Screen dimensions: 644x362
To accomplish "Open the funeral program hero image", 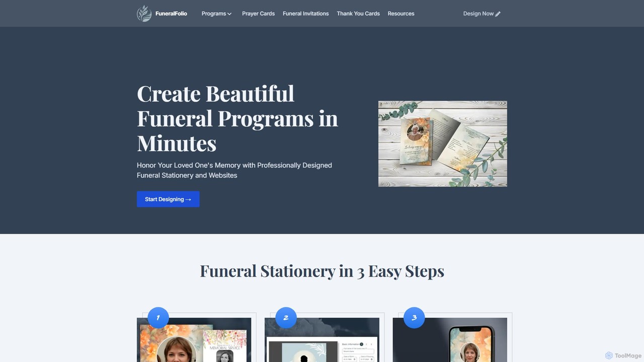I will pos(443,144).
